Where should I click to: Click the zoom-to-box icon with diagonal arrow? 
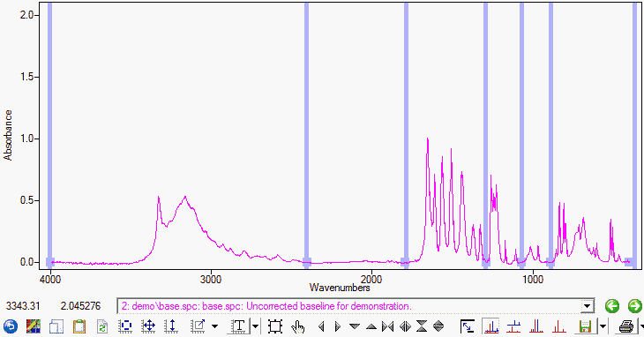point(198,326)
